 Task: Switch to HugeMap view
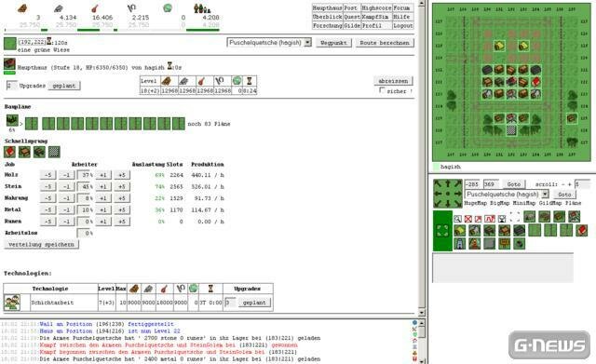tap(475, 203)
